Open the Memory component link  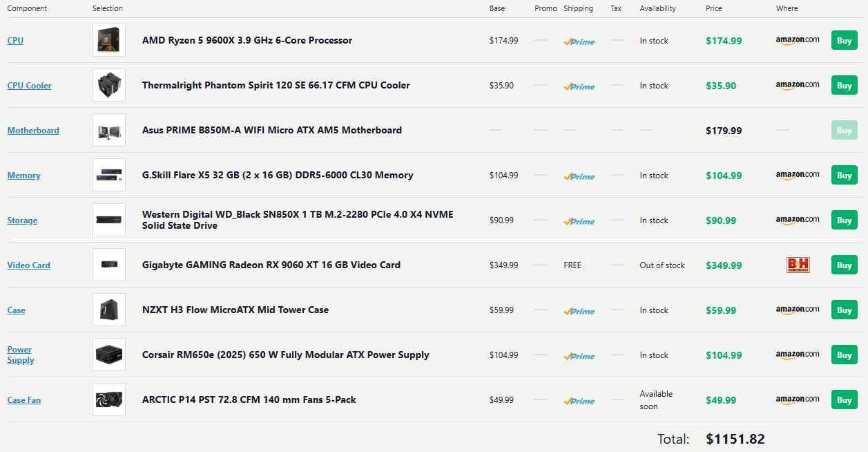click(x=23, y=176)
